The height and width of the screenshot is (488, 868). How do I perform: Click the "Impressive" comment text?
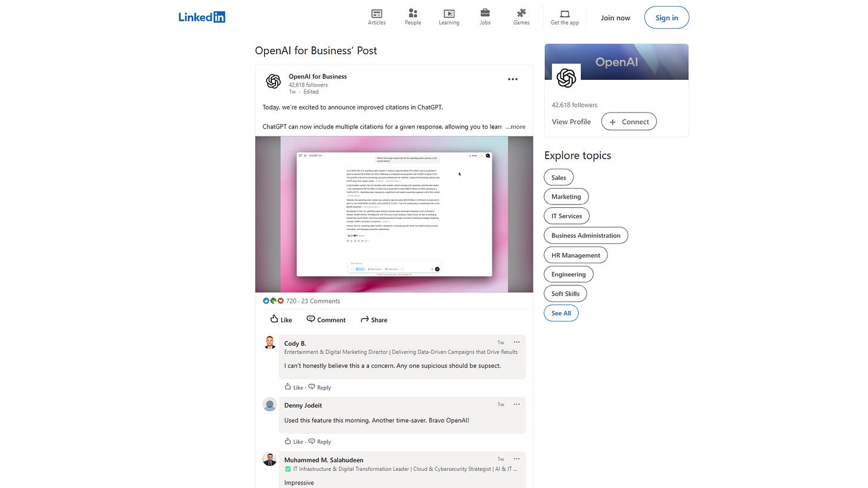point(299,483)
